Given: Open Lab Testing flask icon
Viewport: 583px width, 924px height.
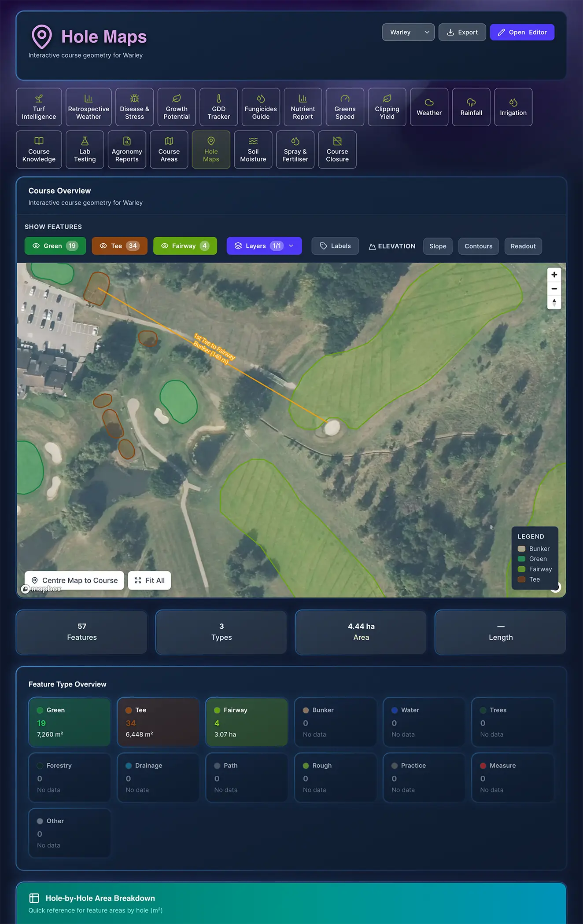Looking at the screenshot, I should [x=85, y=141].
